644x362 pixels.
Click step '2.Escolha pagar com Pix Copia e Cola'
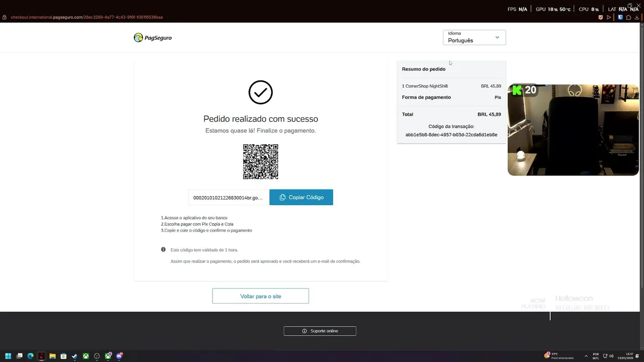click(x=197, y=224)
